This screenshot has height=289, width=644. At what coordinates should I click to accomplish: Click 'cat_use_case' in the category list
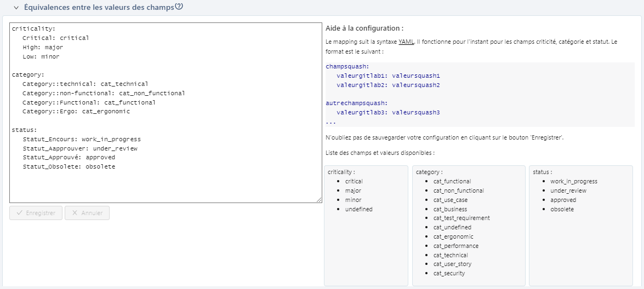tap(451, 200)
